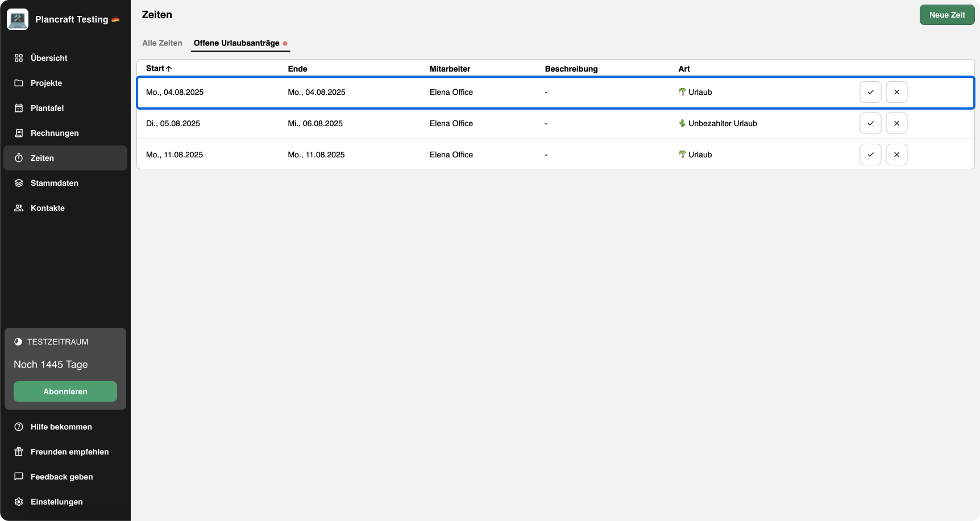Image resolution: width=980 pixels, height=521 pixels.
Task: Reject the Unbezahlter Urlaub request X
Action: [x=896, y=123]
